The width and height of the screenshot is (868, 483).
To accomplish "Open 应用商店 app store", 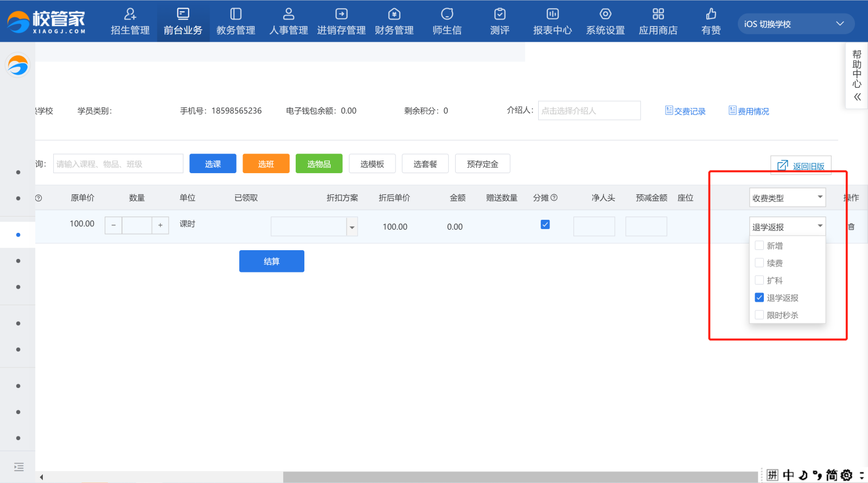I will pos(658,22).
